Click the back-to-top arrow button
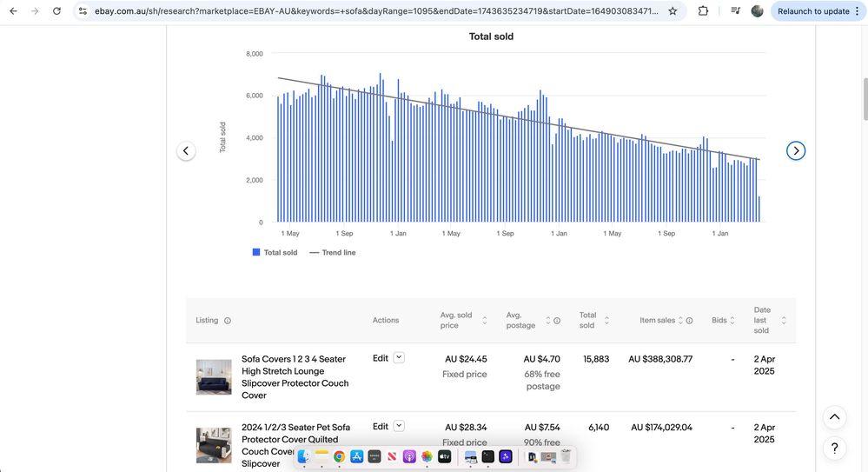Image resolution: width=868 pixels, height=472 pixels. (x=834, y=417)
